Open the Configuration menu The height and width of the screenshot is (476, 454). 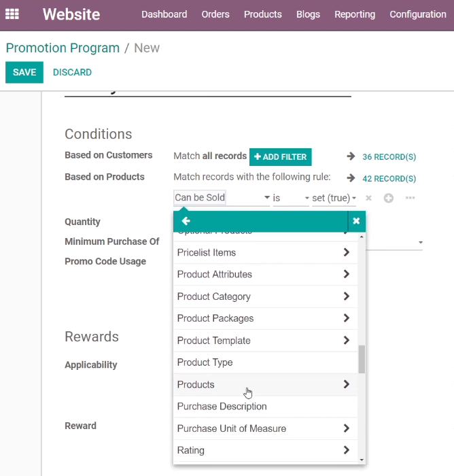(418, 14)
